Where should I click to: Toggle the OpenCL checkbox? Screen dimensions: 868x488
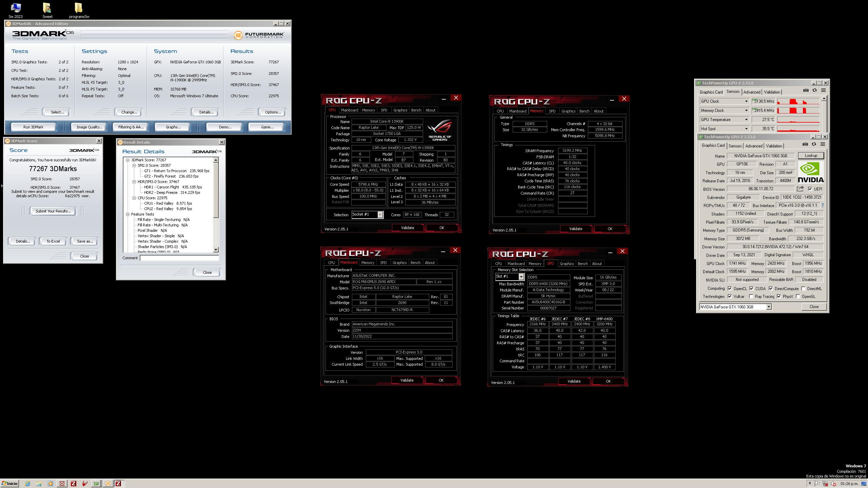(730, 289)
